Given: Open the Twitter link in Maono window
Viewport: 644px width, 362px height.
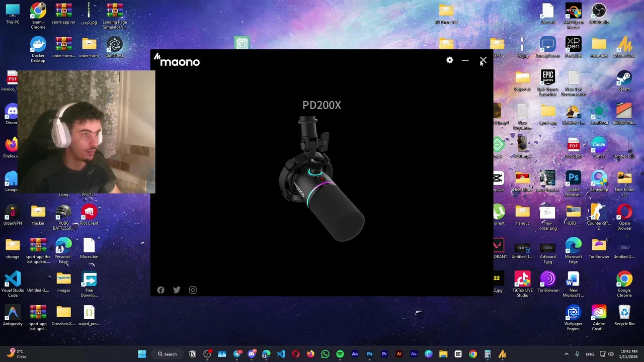Looking at the screenshot, I should coord(177,290).
